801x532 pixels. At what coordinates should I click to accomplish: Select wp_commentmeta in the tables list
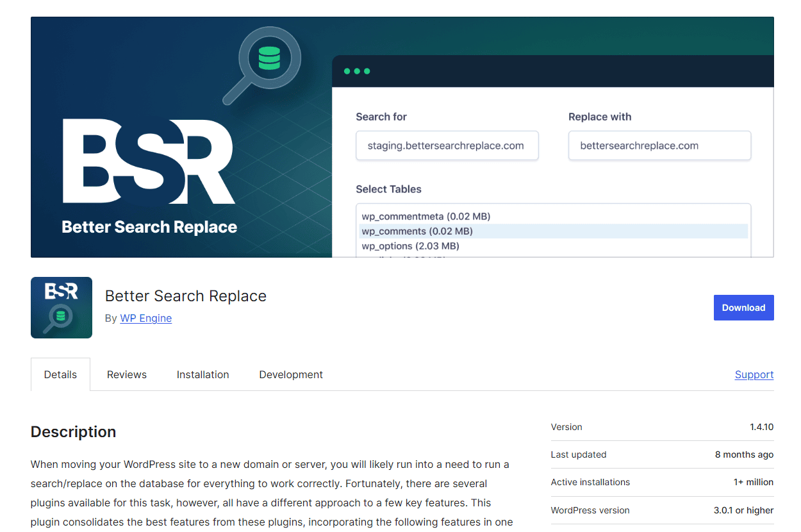click(425, 216)
